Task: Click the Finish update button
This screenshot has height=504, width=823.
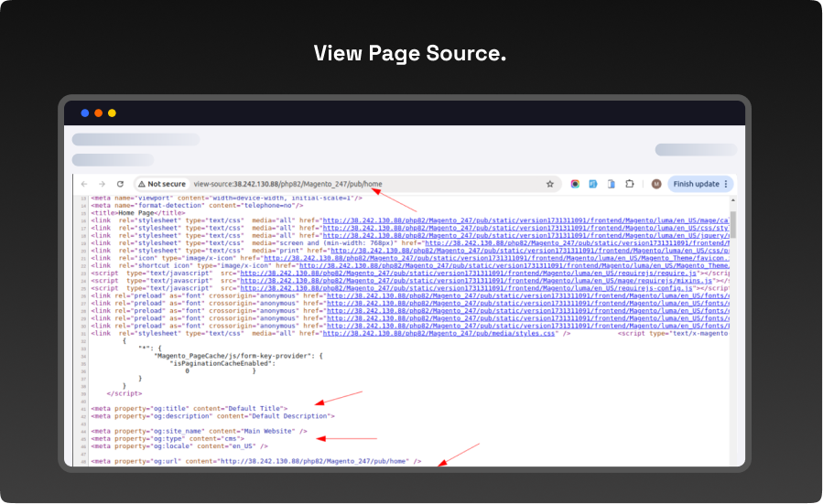Action: point(696,184)
